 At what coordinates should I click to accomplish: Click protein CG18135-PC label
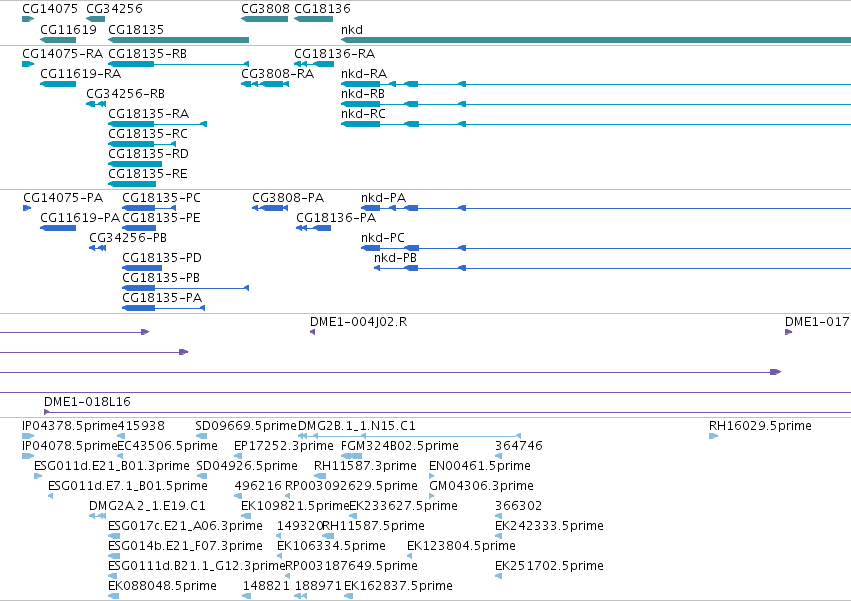pos(161,198)
